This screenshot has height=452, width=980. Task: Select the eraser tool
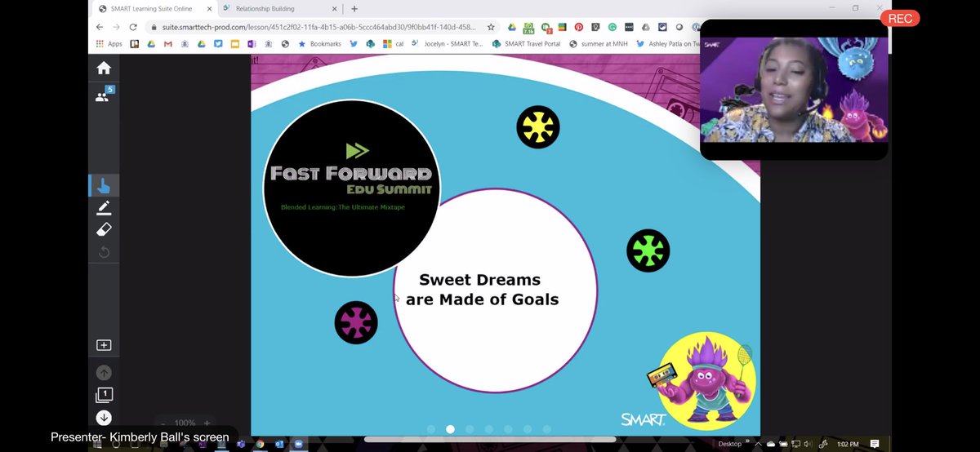pos(104,229)
